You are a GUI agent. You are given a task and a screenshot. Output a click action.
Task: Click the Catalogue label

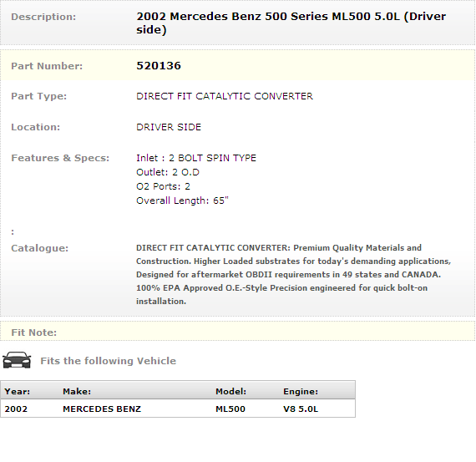[40, 248]
